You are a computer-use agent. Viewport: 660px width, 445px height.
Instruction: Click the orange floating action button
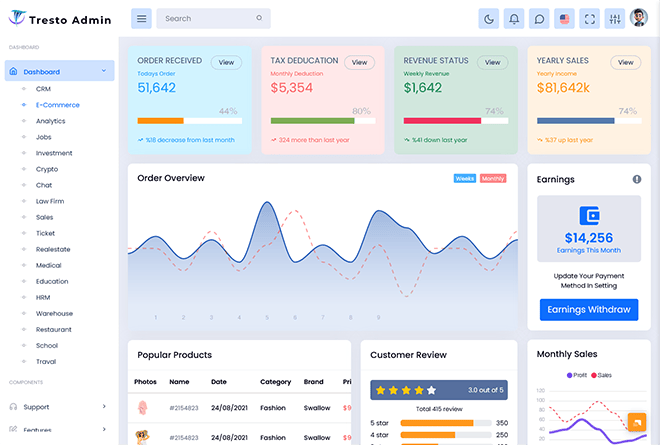tap(636, 422)
